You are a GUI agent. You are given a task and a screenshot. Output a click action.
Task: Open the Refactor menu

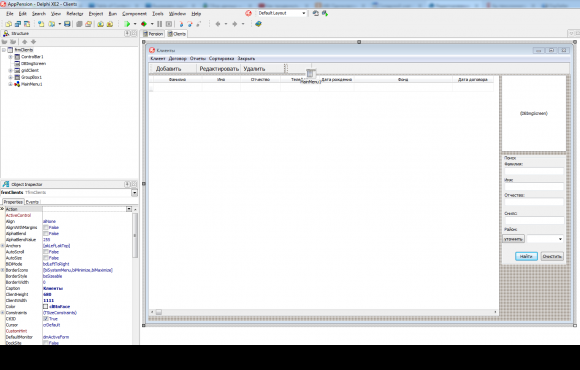[75, 14]
